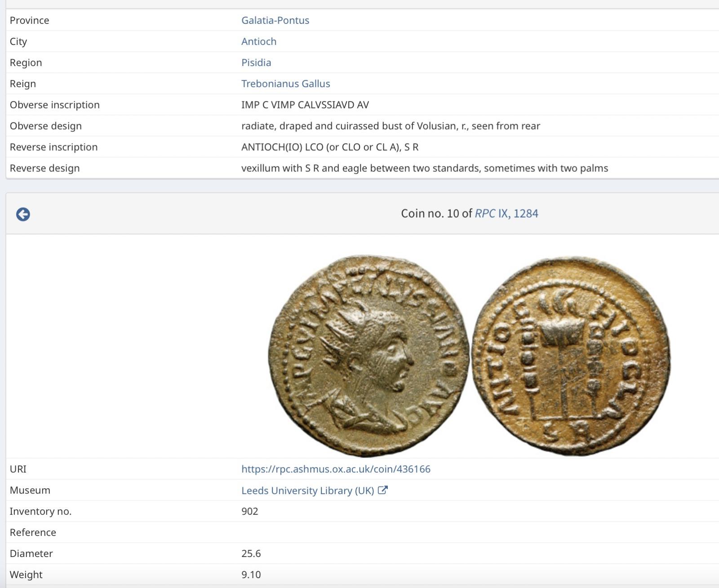The width and height of the screenshot is (719, 588).
Task: Click the obverse design description of Volusian
Action: tap(390, 126)
